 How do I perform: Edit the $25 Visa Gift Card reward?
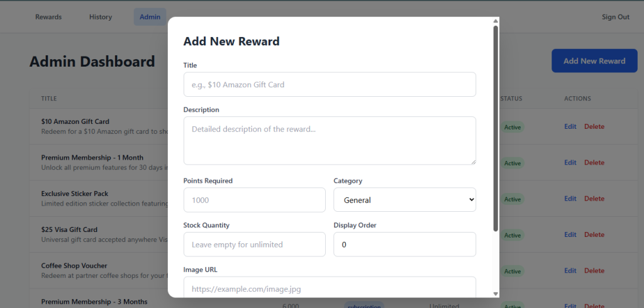click(570, 234)
